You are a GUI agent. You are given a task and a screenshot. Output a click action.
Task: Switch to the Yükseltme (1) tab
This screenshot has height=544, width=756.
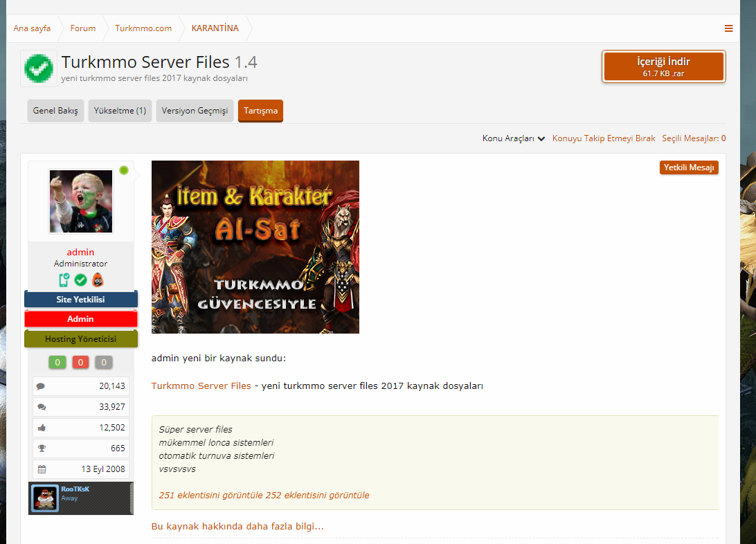(120, 111)
